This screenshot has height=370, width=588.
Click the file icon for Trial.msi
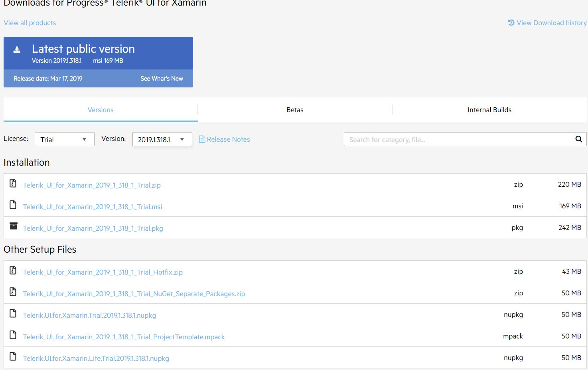tap(13, 205)
